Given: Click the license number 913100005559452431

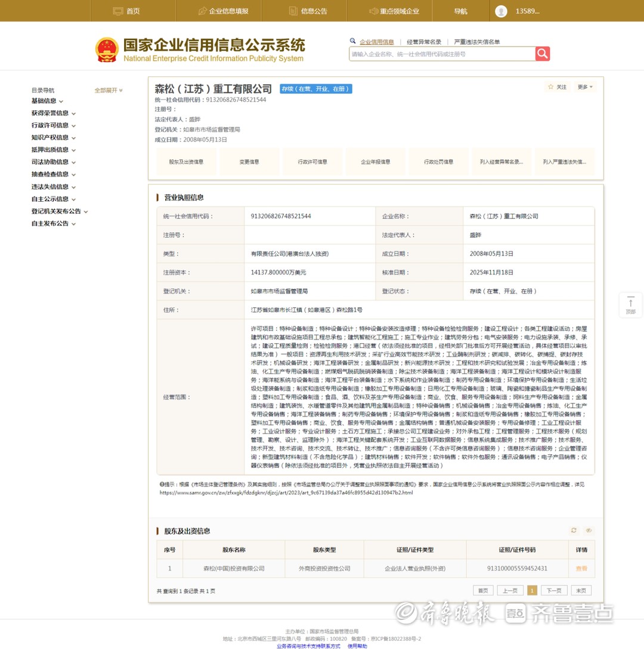Looking at the screenshot, I should (x=517, y=569).
